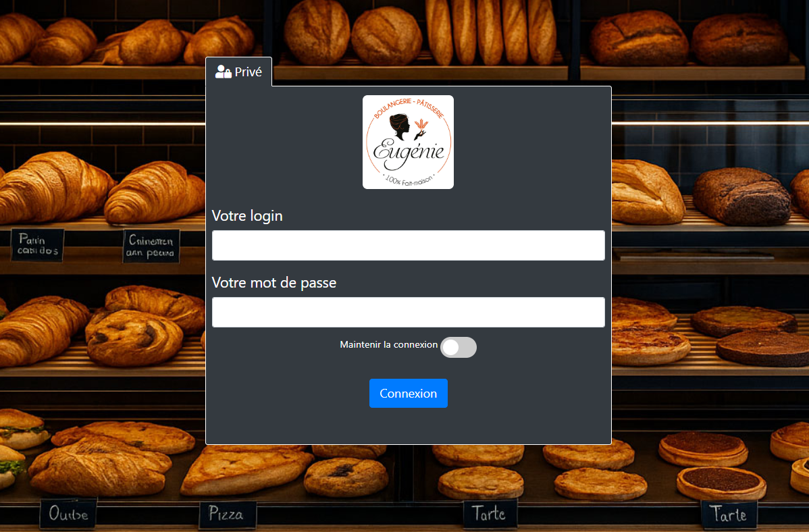The width and height of the screenshot is (809, 532).
Task: Click the "Maintenir la connexion" label text
Action: (x=388, y=345)
